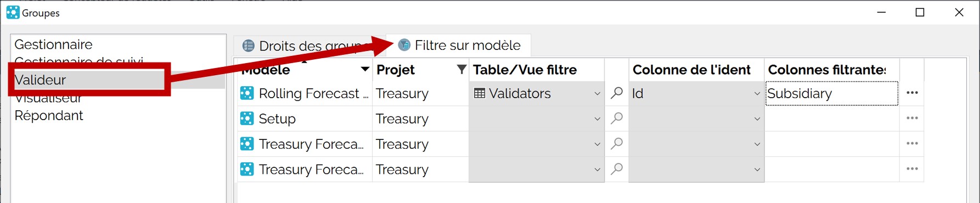The image size is (980, 203).
Task: Expand the Setup row's Table/Vue filtre dropdown
Action: pyautogui.click(x=597, y=119)
